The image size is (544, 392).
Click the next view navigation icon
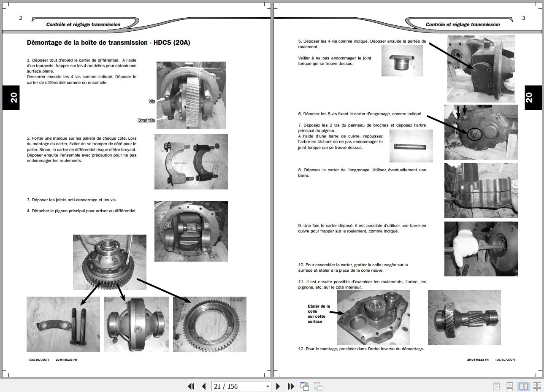318,386
